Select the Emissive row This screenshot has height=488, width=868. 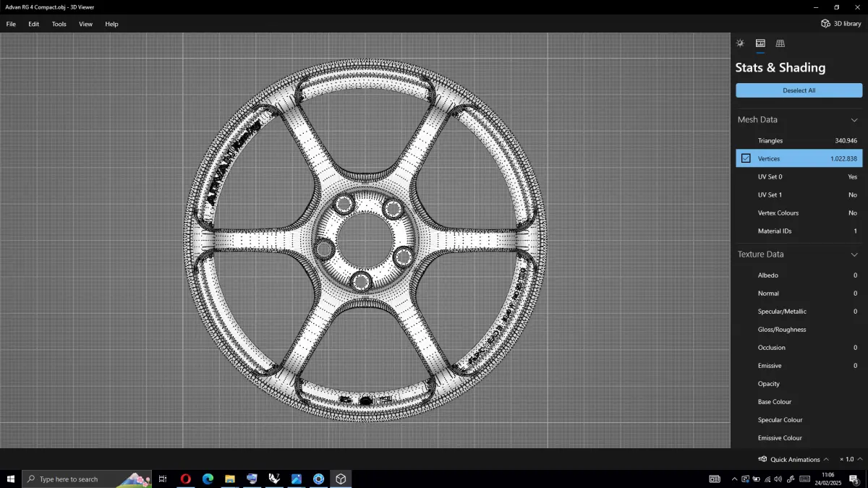[x=799, y=365]
